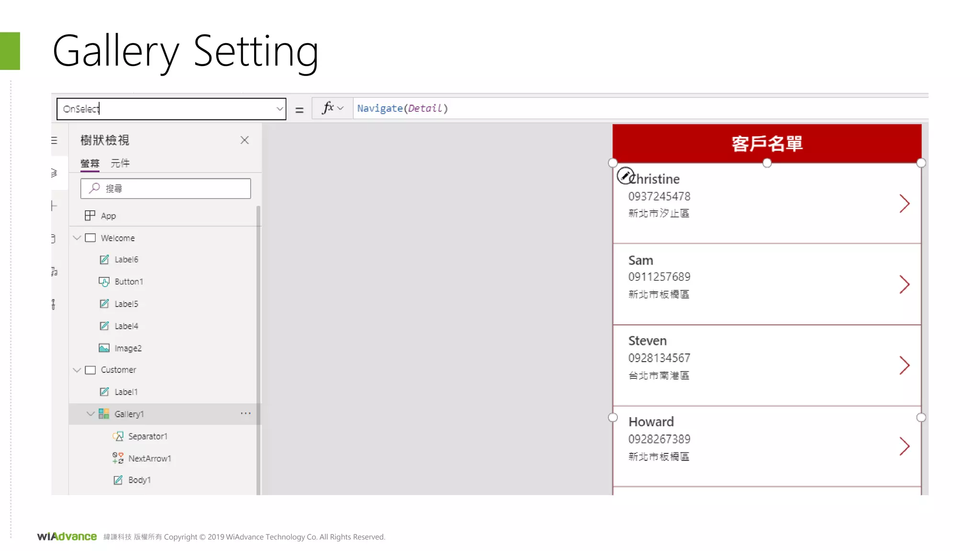Collapse the Customer screen node

tap(77, 370)
